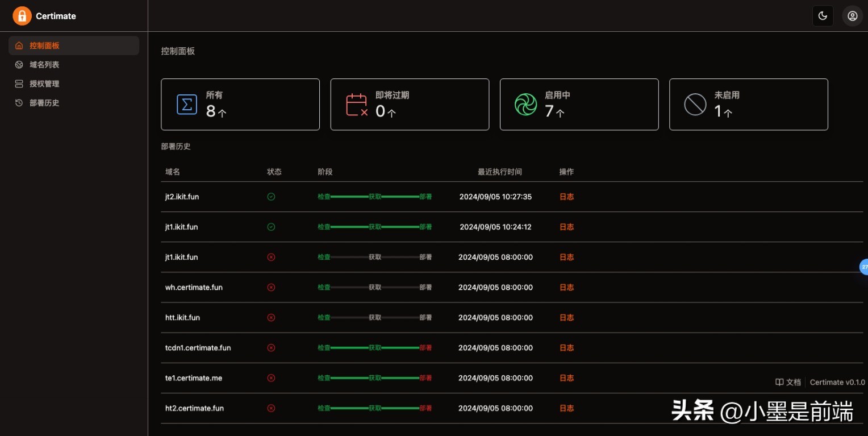This screenshot has width=868, height=436.
Task: Open 部署历史 from the sidebar
Action: 44,103
